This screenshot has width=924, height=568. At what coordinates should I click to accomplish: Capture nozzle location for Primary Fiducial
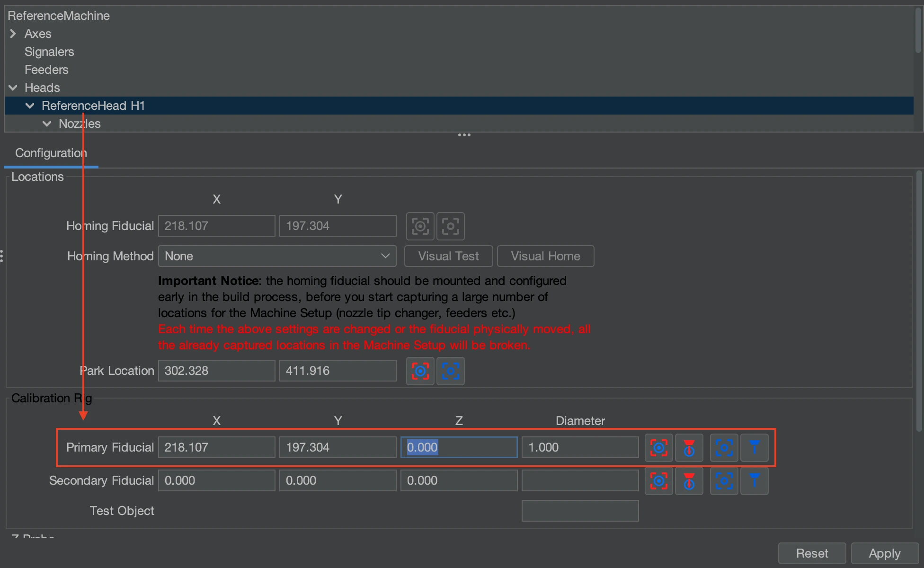pos(689,447)
